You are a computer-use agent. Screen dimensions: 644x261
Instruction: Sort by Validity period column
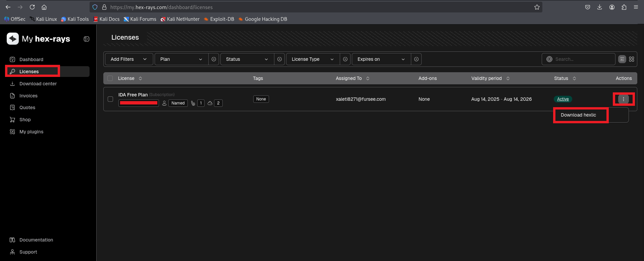click(x=490, y=78)
